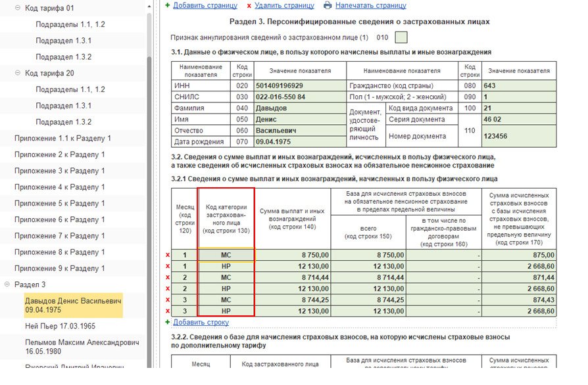Click the Добавить страницу link

[x=205, y=6]
